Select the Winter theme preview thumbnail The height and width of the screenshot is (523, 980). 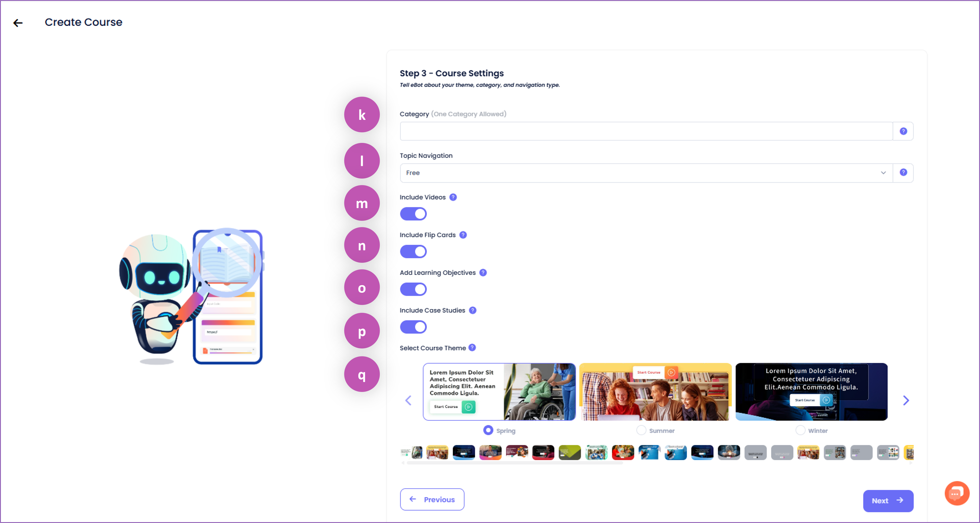(x=811, y=392)
